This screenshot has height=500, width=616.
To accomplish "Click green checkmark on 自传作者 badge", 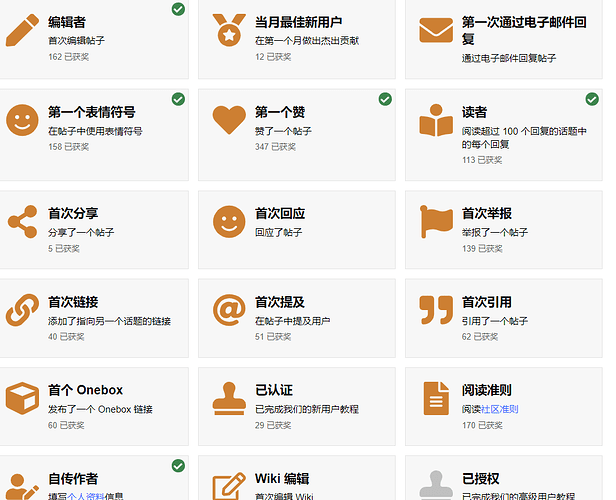I will (x=178, y=466).
